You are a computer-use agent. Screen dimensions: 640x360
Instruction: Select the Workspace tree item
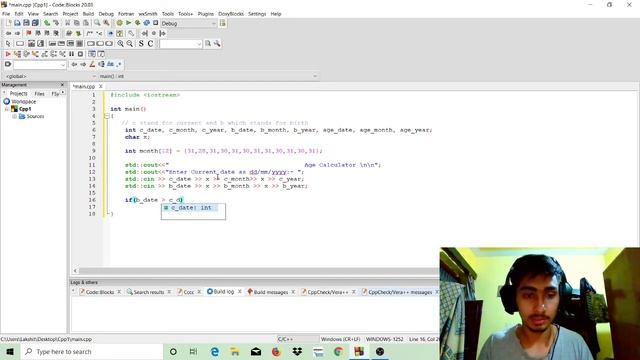point(24,102)
